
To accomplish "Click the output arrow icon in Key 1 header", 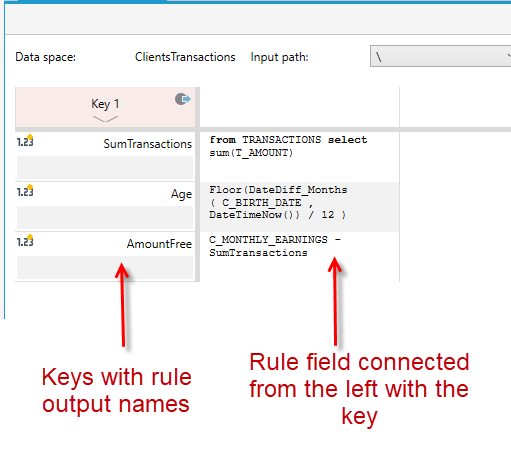I will coord(183,99).
